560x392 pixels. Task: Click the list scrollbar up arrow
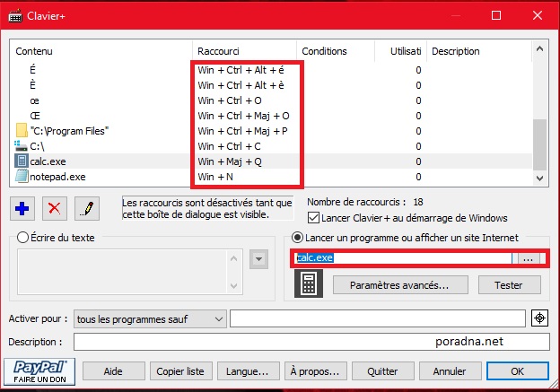(539, 48)
